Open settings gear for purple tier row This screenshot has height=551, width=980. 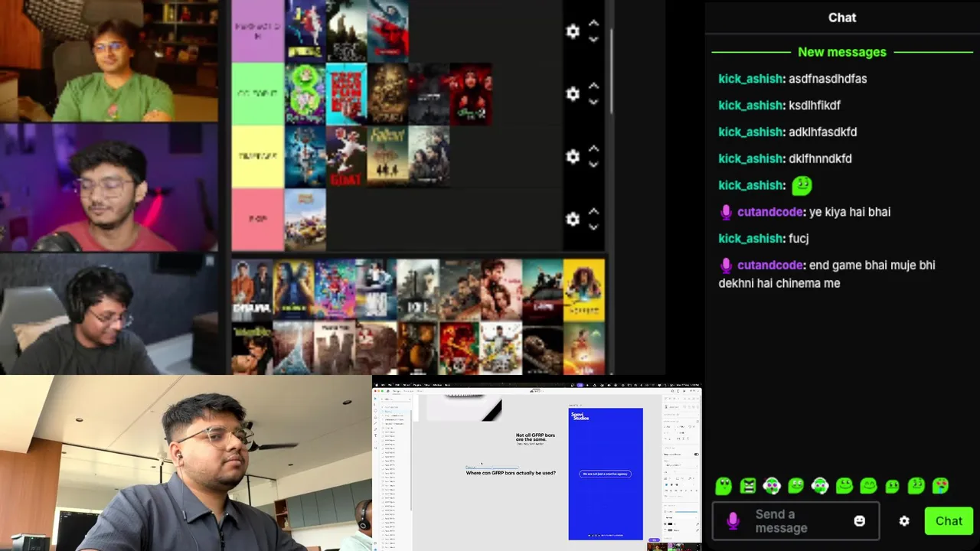573,31
